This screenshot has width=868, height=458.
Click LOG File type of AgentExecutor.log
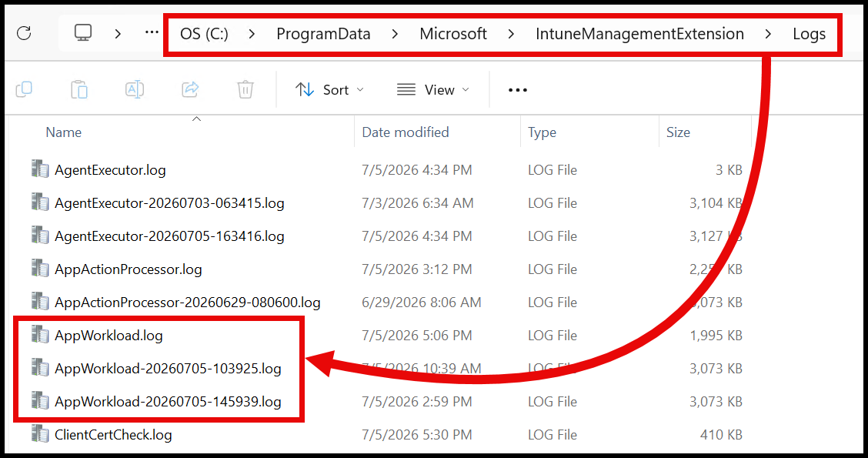(553, 170)
